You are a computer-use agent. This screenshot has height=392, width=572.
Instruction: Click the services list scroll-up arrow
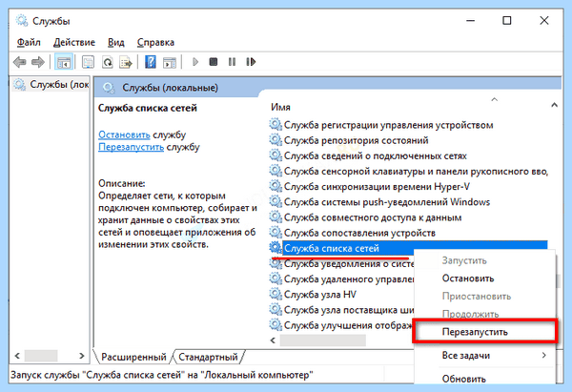pos(554,105)
